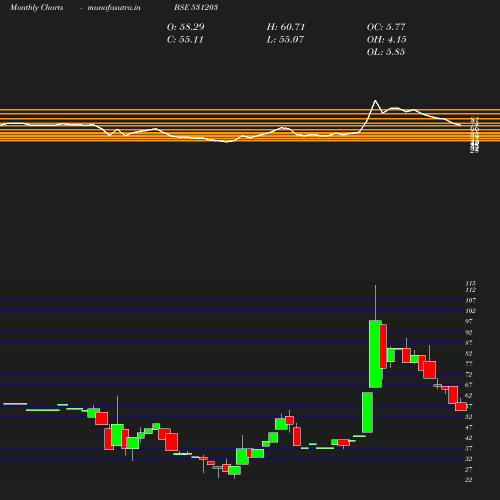Click the 115 price axis label
The height and width of the screenshot is (500, 500).
coord(470,283)
